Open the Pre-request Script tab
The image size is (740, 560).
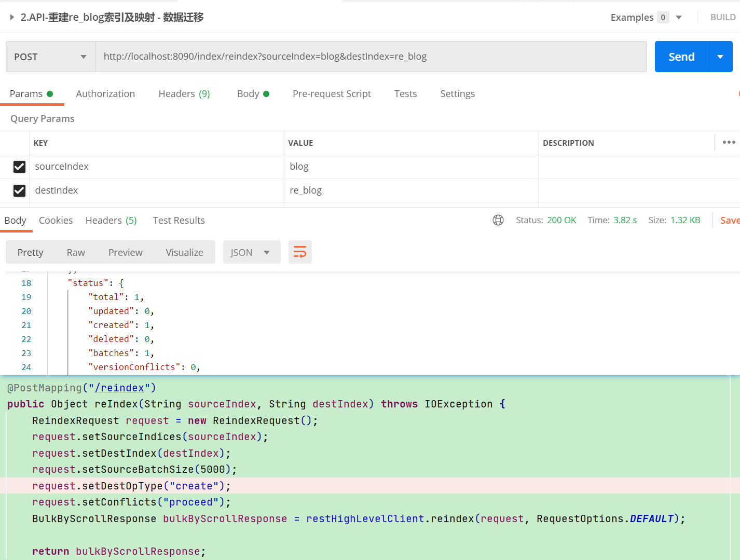point(332,94)
